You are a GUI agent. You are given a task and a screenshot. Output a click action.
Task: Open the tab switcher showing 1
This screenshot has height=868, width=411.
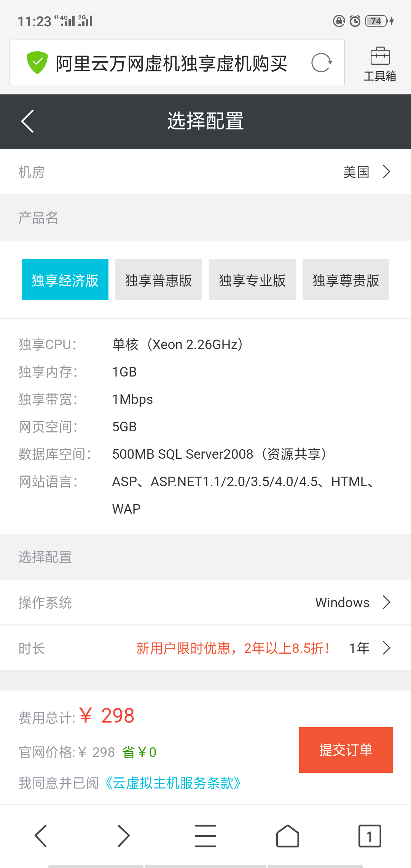(370, 836)
